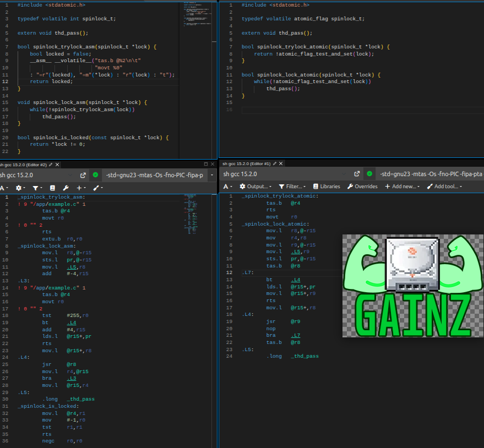The width and height of the screenshot is (484, 448).
Task: Open overrides wrench icon in Editor #2 compiler pane
Action: [x=66, y=188]
